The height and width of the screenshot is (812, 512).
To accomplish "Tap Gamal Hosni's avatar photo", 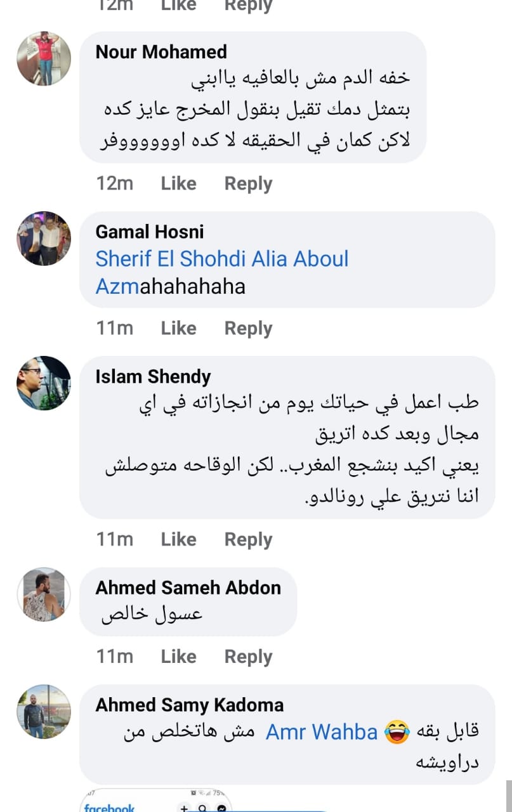I will pyautogui.click(x=44, y=238).
